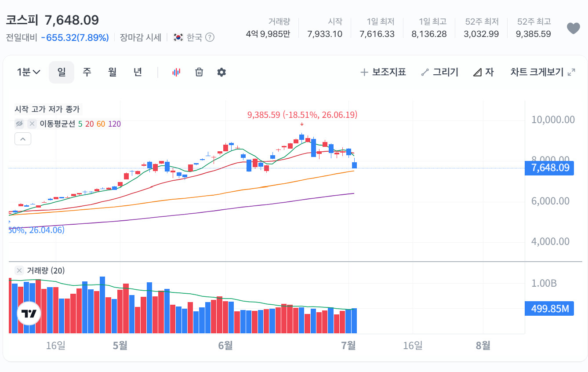This screenshot has width=588, height=372.
Task: Toggle visibility of the 이동평균선 indicator
Action: pyautogui.click(x=19, y=124)
